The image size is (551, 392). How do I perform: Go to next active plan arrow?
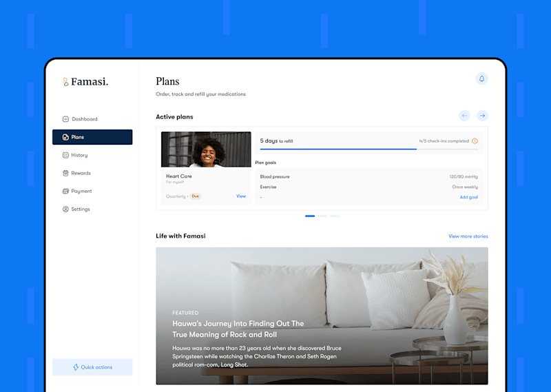click(x=482, y=116)
